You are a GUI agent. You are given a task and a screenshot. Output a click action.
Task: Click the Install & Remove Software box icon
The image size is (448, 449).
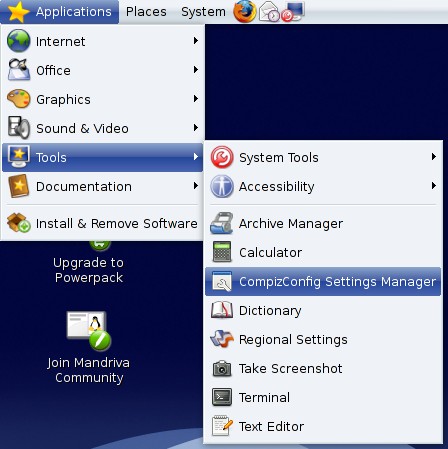pos(19,223)
